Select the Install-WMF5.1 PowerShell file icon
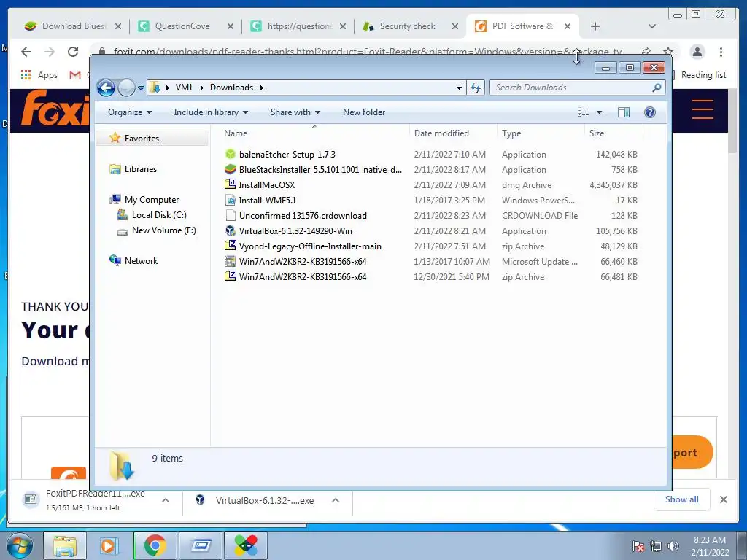This screenshot has height=560, width=747. point(231,200)
